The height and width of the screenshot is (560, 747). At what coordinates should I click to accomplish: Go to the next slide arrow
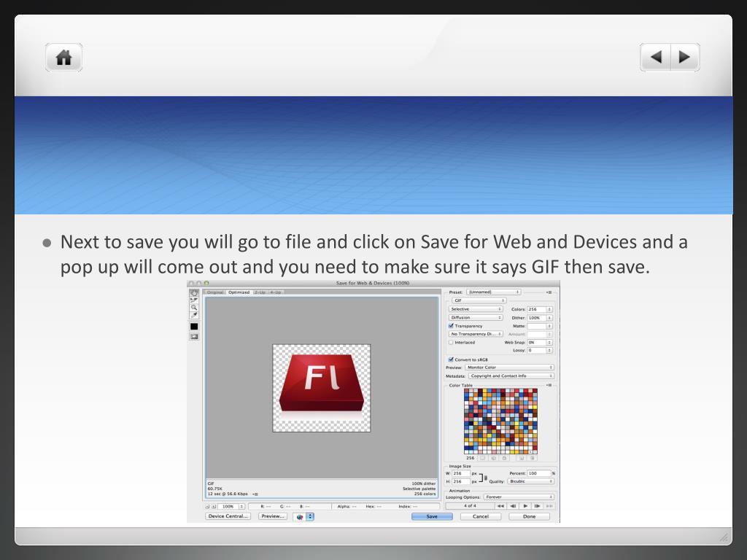(685, 57)
